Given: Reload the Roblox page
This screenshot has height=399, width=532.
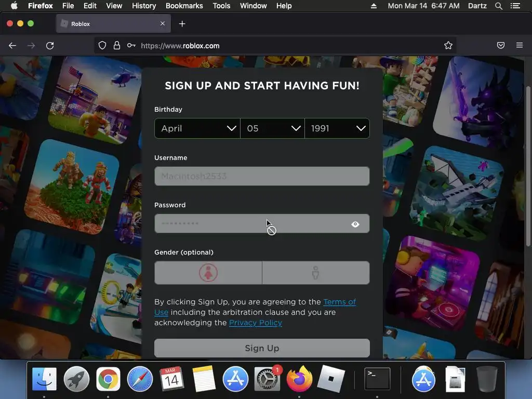Looking at the screenshot, I should [x=50, y=46].
